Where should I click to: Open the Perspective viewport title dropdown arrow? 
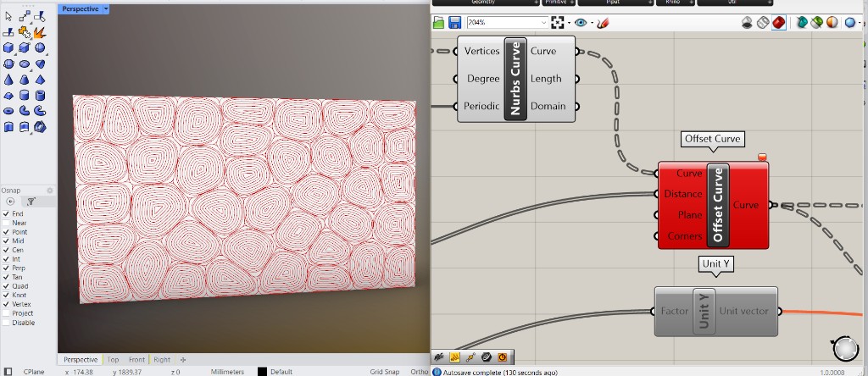pos(106,8)
